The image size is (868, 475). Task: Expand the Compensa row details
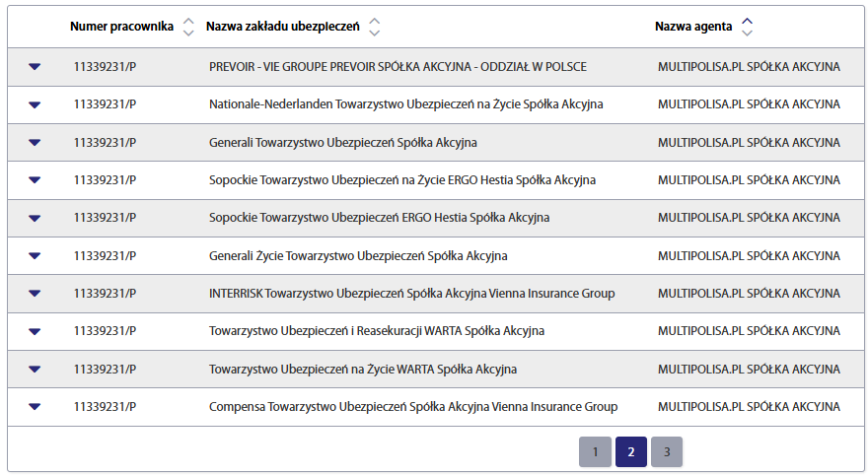click(x=35, y=407)
